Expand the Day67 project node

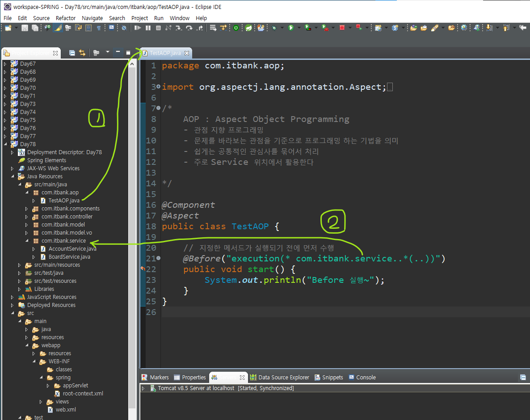click(x=5, y=63)
